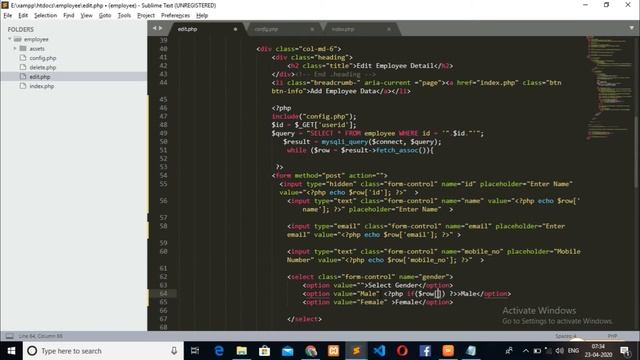Collapse the employee folder in sidebar
The image size is (640, 360).
pos(10,39)
